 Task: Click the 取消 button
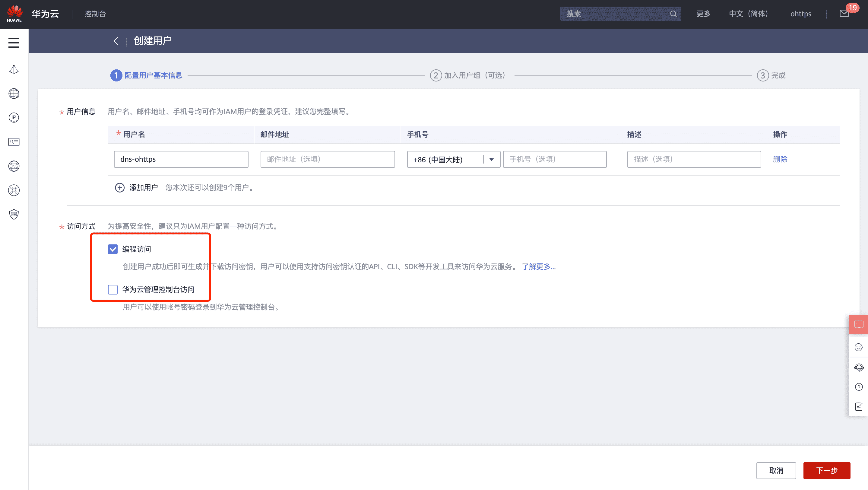776,470
